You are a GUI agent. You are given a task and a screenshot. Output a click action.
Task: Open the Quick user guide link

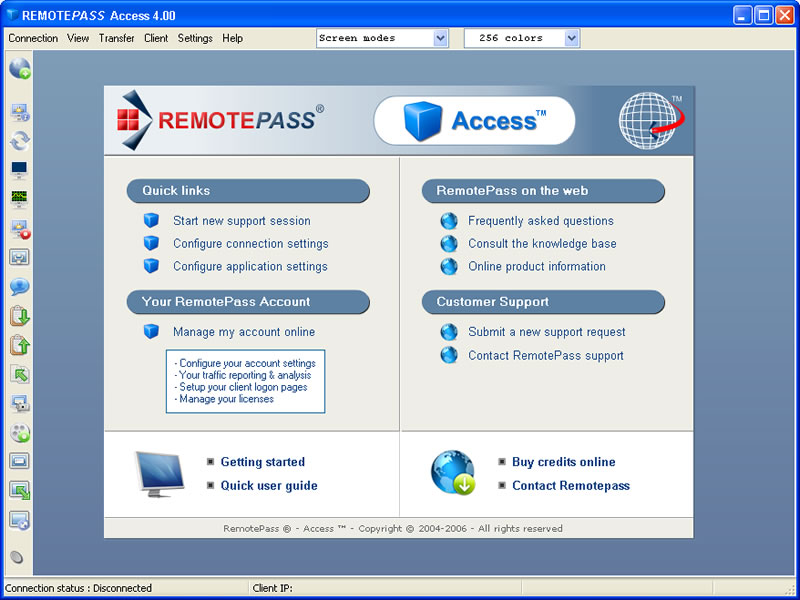269,485
